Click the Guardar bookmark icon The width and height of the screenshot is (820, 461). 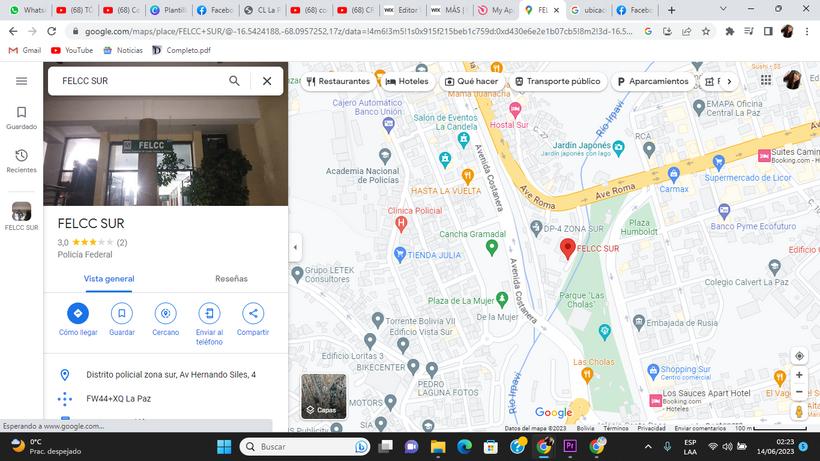(x=122, y=313)
